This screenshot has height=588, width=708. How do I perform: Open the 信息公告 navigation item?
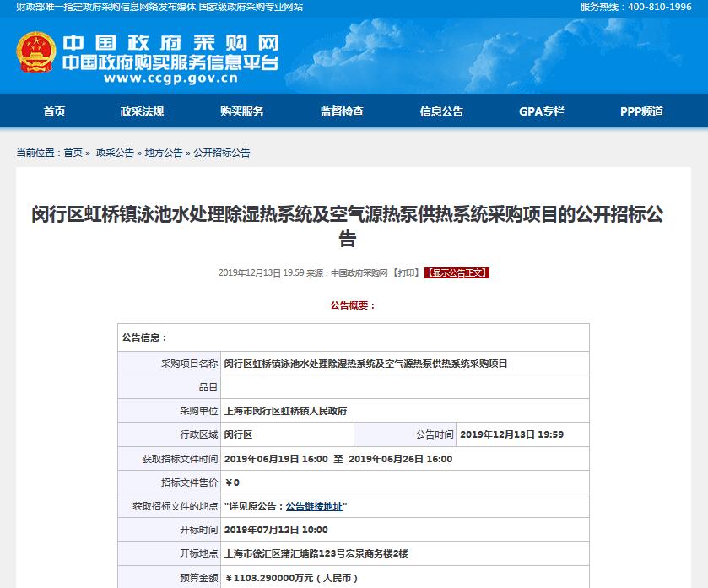pyautogui.click(x=441, y=111)
